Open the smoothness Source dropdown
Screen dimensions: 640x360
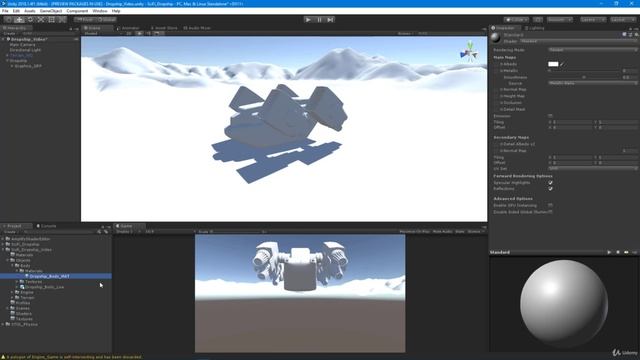pyautogui.click(x=592, y=83)
